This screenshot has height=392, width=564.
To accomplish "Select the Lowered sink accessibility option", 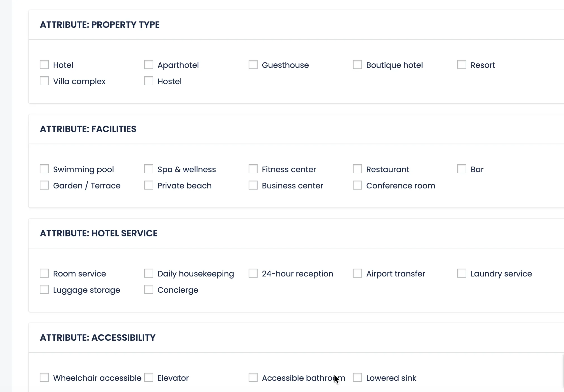I will (357, 377).
